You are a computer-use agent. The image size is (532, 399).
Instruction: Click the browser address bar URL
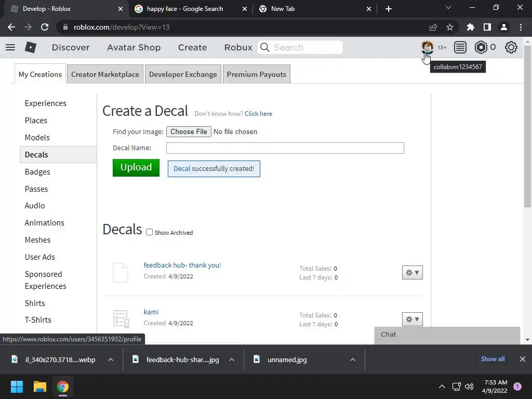click(x=122, y=27)
